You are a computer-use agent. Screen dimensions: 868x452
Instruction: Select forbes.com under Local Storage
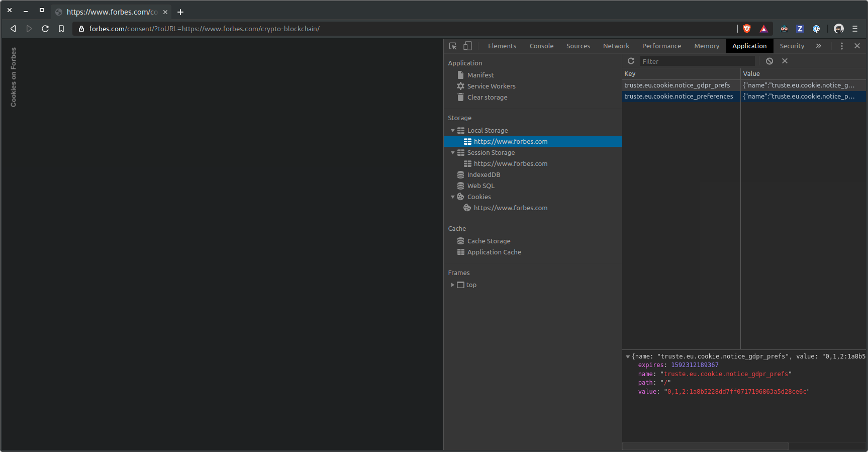533,141
